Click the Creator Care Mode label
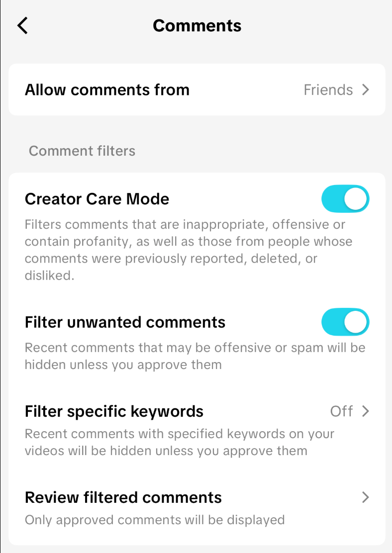This screenshot has width=392, height=553. 97,199
